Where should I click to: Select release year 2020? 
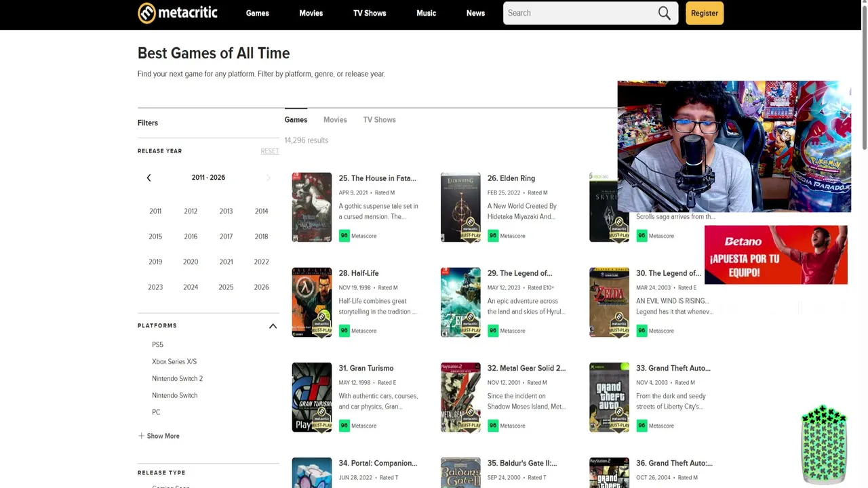pos(191,262)
